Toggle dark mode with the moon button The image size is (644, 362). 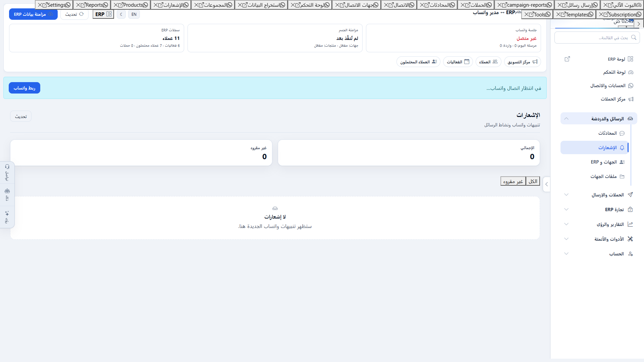121,14
